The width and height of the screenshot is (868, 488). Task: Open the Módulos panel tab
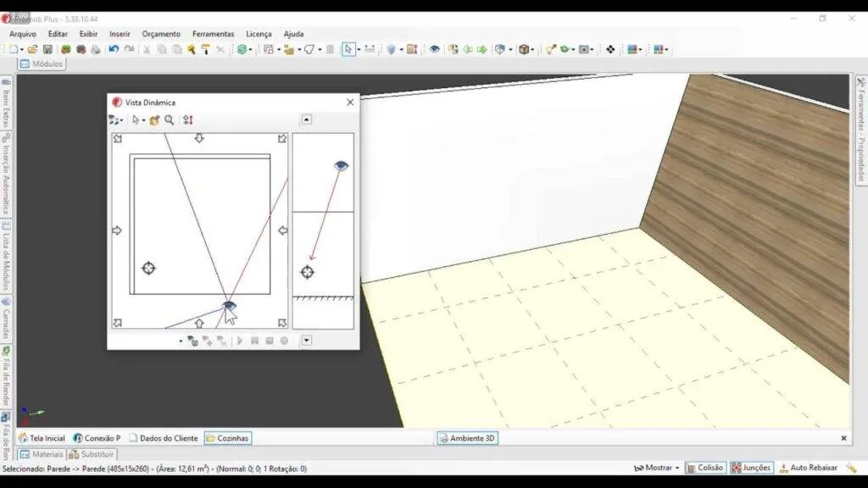42,64
